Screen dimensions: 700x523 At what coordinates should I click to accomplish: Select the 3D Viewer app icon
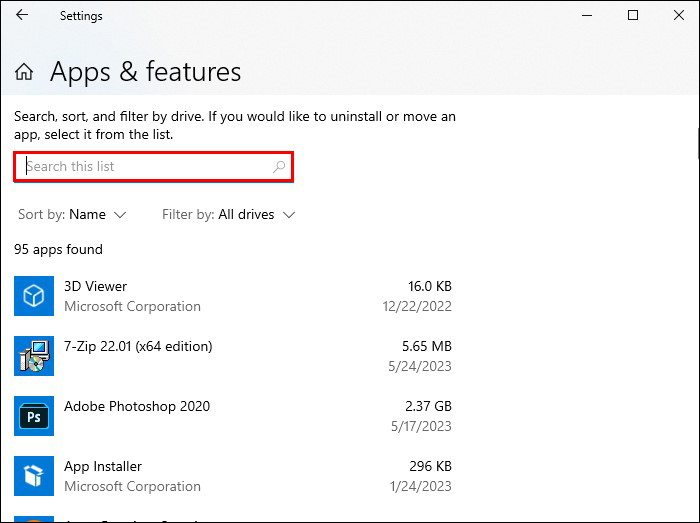pos(33,296)
